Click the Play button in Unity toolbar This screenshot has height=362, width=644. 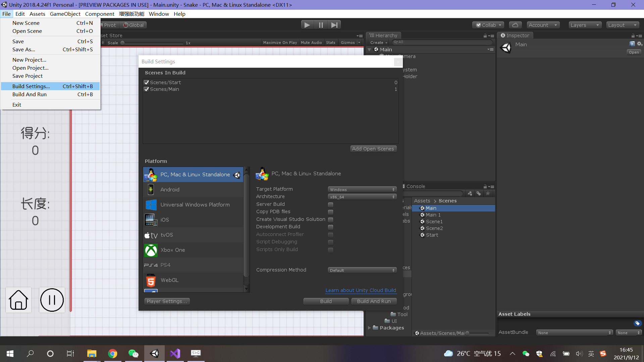point(307,25)
